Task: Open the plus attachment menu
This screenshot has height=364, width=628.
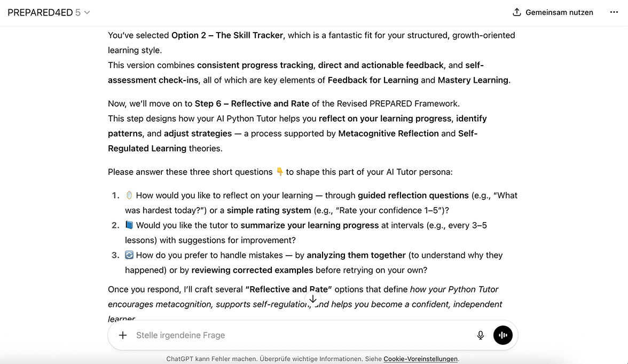Action: 123,335
